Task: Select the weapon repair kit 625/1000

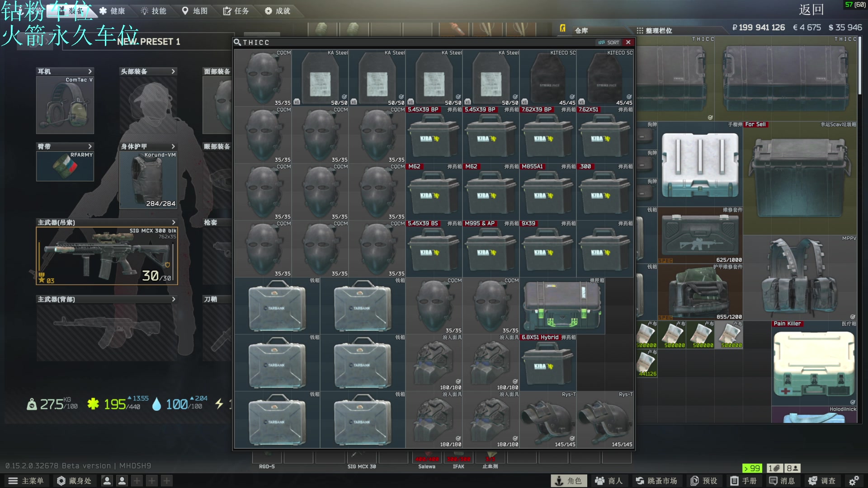Action: (700, 235)
